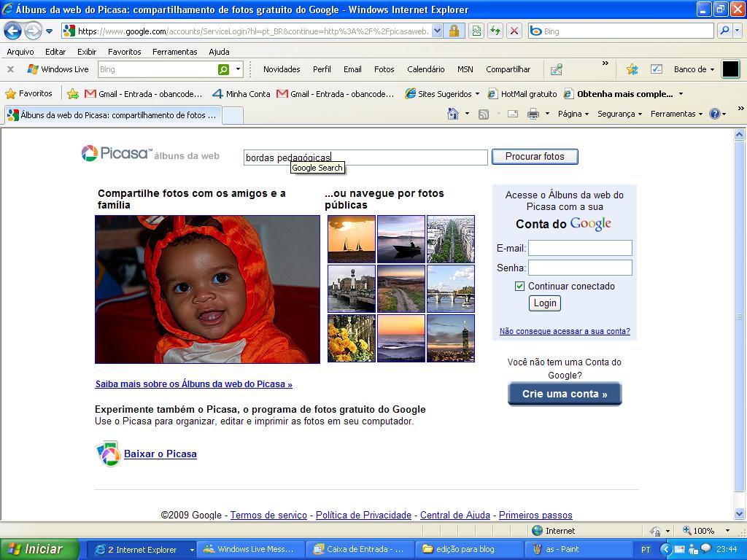The height and width of the screenshot is (560, 747).
Task: Open the Editar menu
Action: click(x=55, y=52)
